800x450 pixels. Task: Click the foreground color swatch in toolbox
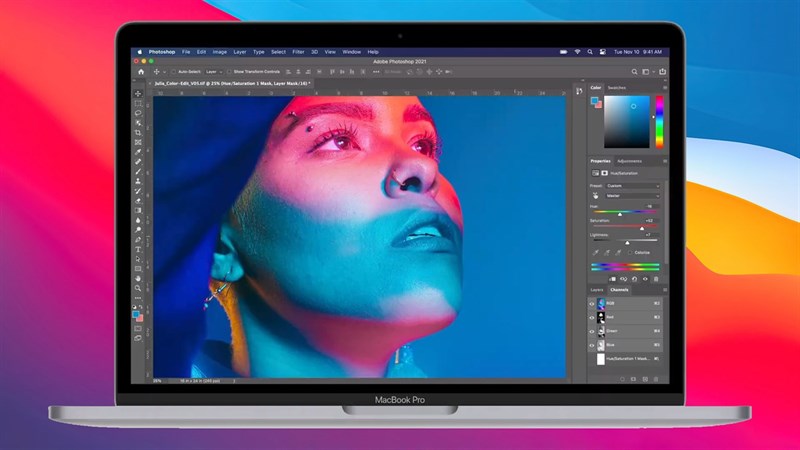pyautogui.click(x=136, y=314)
